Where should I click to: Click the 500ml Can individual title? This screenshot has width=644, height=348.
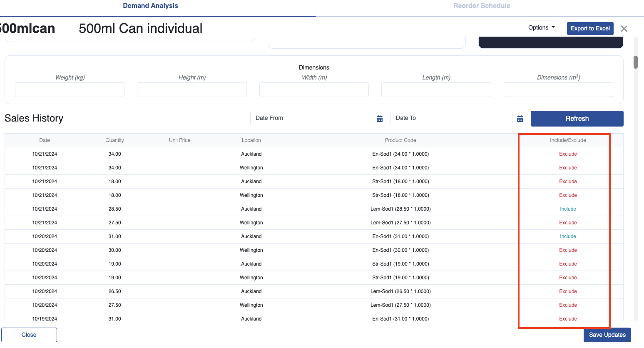click(141, 28)
